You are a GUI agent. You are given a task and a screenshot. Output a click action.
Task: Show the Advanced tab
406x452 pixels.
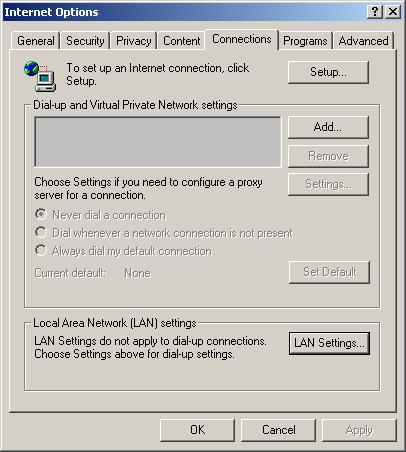(x=363, y=41)
